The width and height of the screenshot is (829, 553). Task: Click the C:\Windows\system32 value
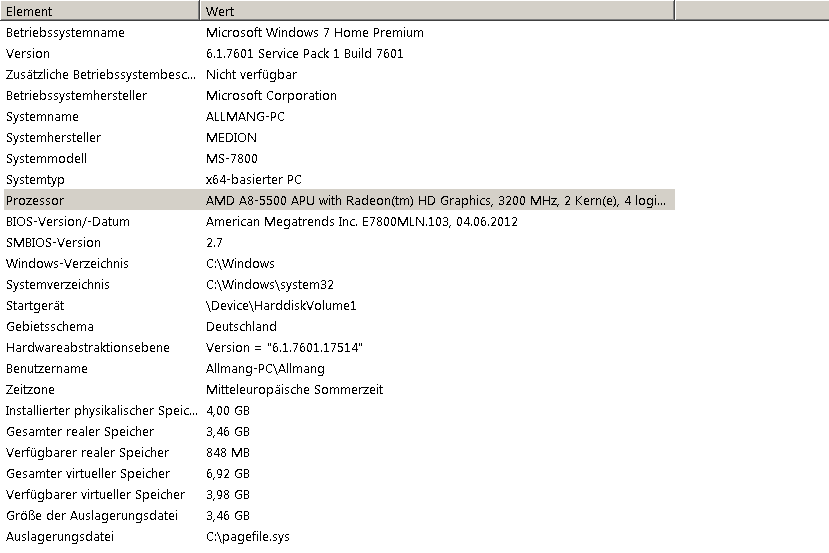point(270,285)
